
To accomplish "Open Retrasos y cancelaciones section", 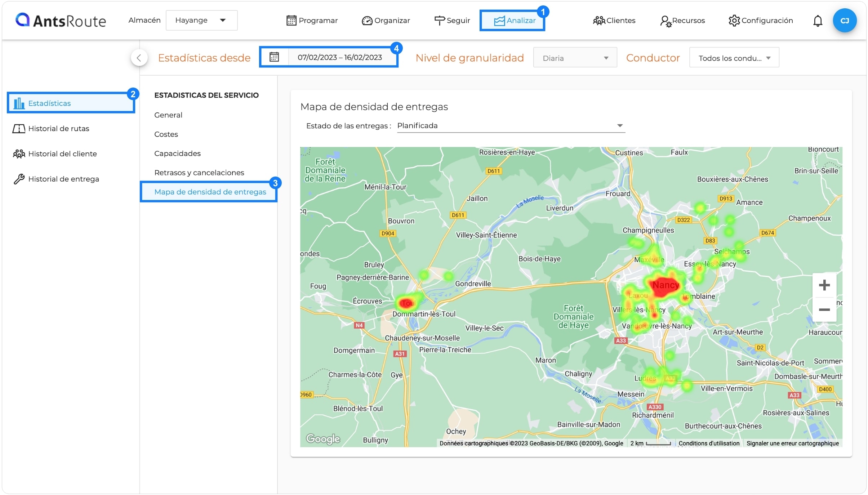I will coord(199,173).
